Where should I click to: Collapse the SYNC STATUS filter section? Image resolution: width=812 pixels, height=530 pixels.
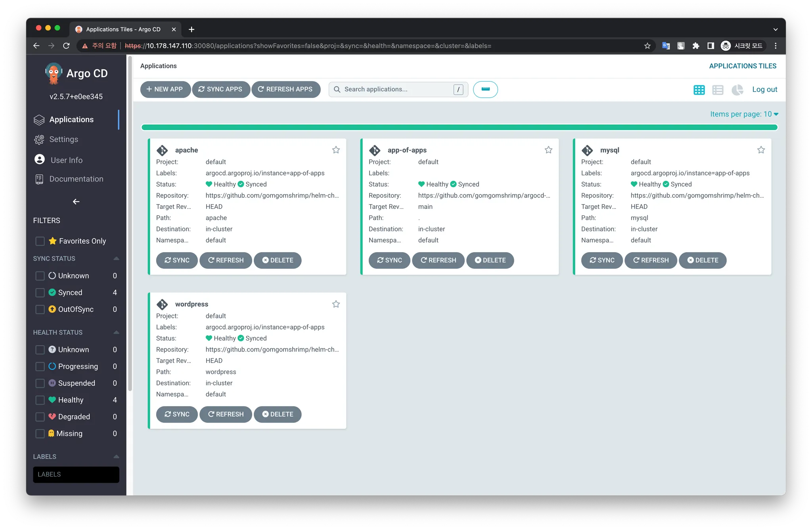click(116, 258)
